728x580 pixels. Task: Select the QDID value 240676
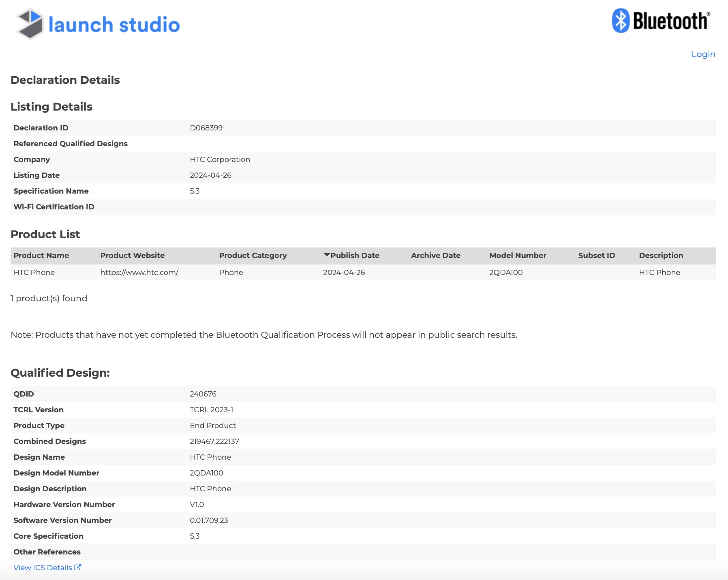point(203,394)
